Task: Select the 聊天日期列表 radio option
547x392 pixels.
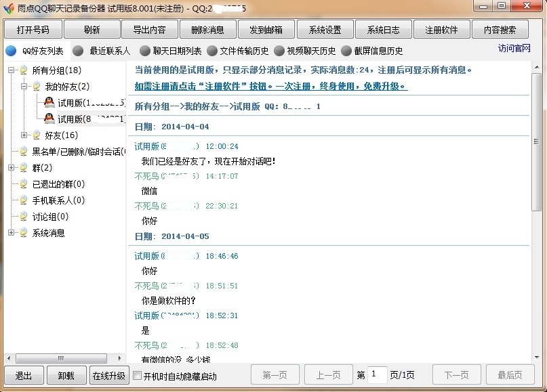Action: [x=144, y=51]
